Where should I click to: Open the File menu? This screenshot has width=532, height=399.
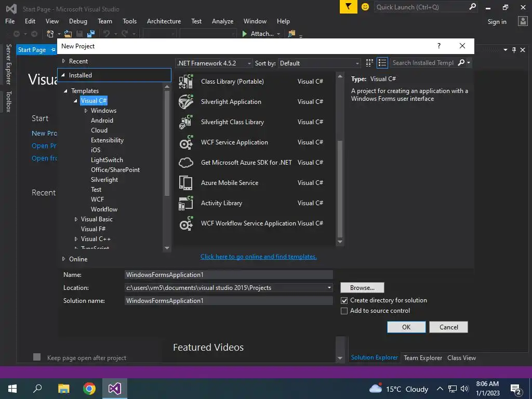(x=10, y=21)
